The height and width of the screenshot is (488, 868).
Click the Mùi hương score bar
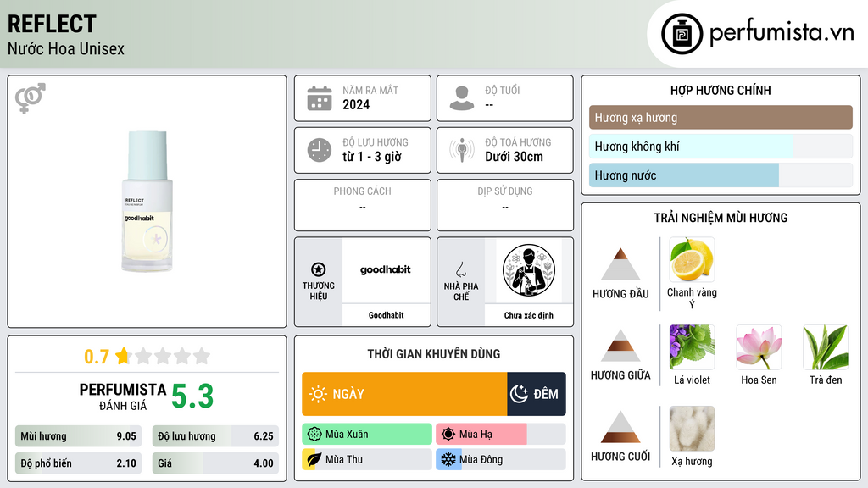[78, 436]
